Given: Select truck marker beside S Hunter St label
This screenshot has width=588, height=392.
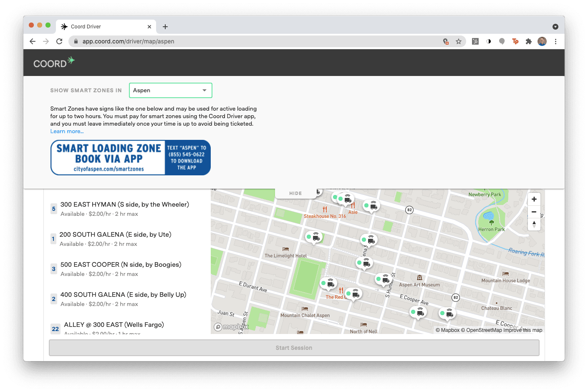Looking at the screenshot, I should 383,279.
